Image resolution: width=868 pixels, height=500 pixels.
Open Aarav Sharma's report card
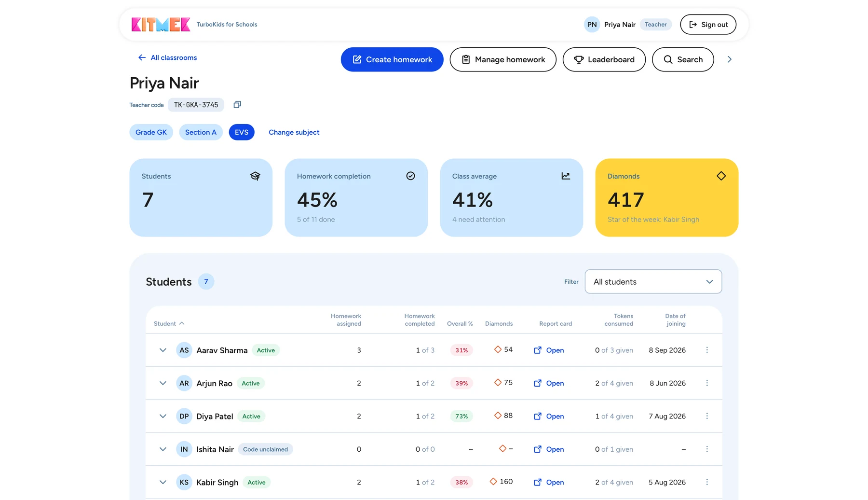549,350
